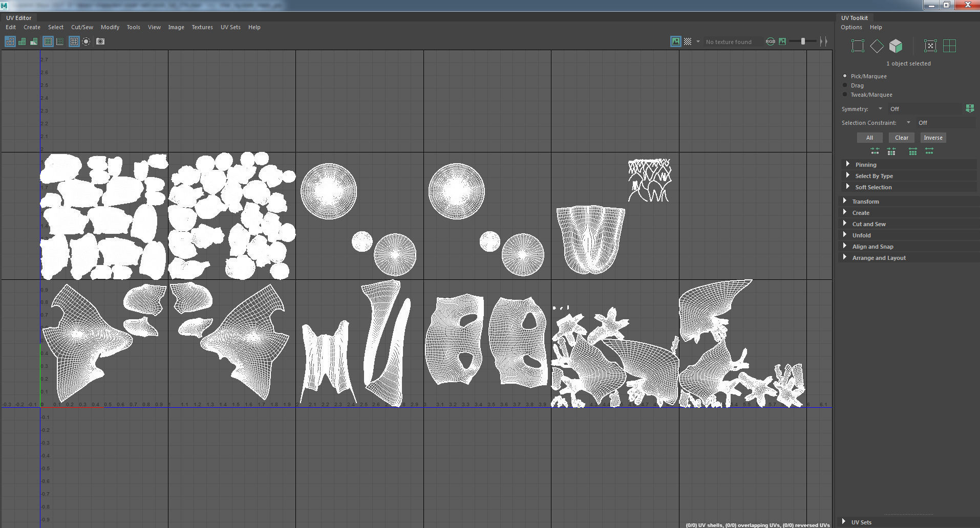This screenshot has height=528, width=980.
Task: Select the diamond-shaped component mode icon
Action: tap(877, 46)
